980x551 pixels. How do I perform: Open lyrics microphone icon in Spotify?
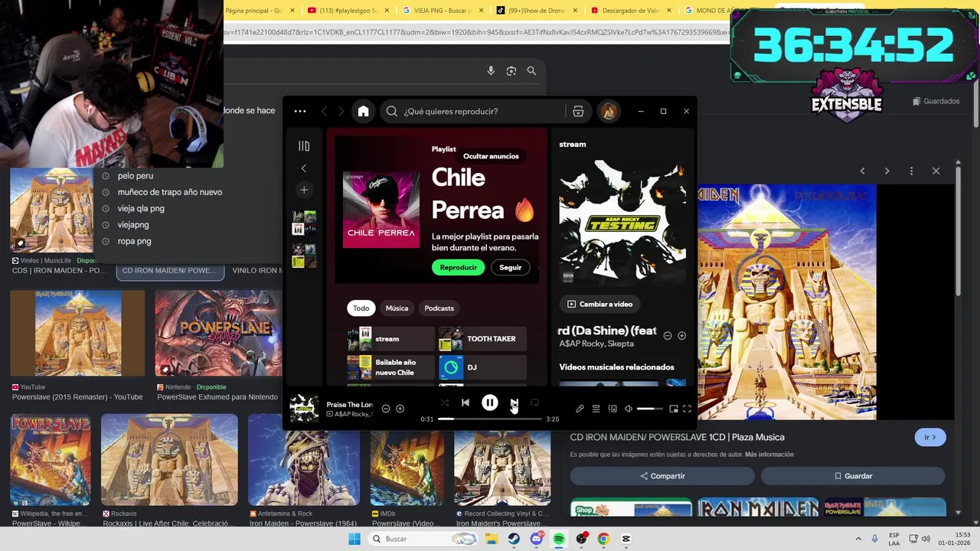point(580,409)
